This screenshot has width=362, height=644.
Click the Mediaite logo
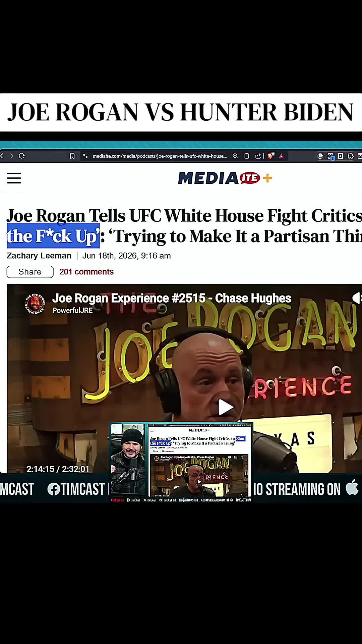pyautogui.click(x=219, y=178)
